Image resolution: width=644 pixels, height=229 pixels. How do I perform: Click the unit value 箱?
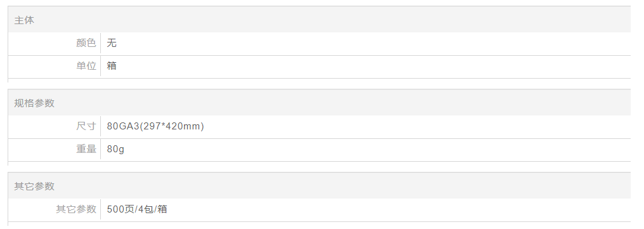click(x=112, y=66)
